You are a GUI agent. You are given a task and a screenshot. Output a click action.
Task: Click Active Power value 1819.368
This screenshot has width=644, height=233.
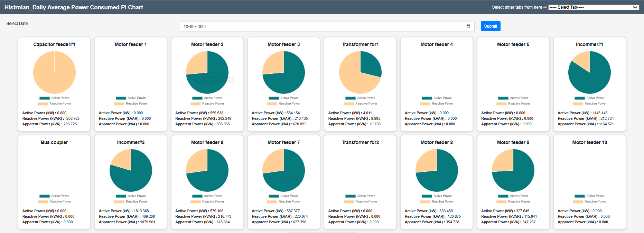tap(141, 211)
